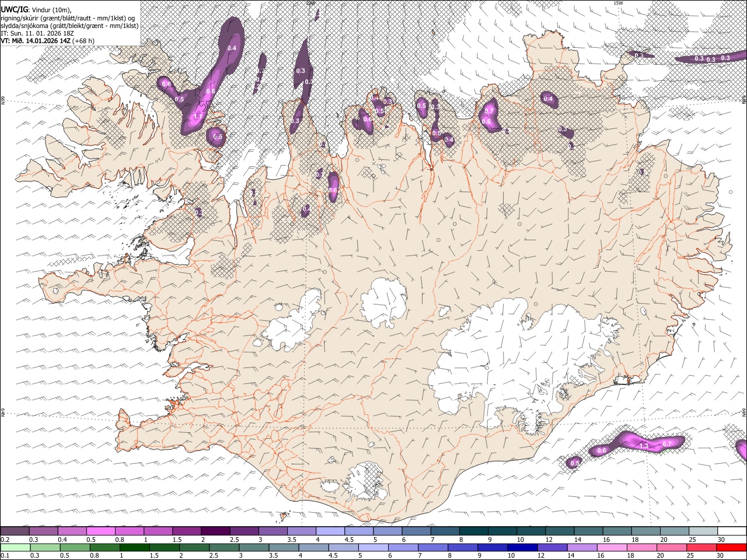Click the palest green 0.1 swatch on rain scale

pos(15,547)
